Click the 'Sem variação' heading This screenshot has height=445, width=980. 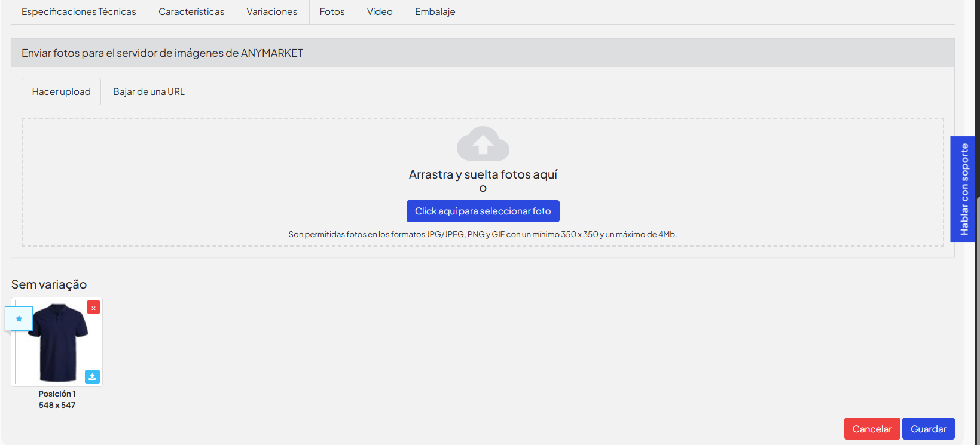pos(49,284)
